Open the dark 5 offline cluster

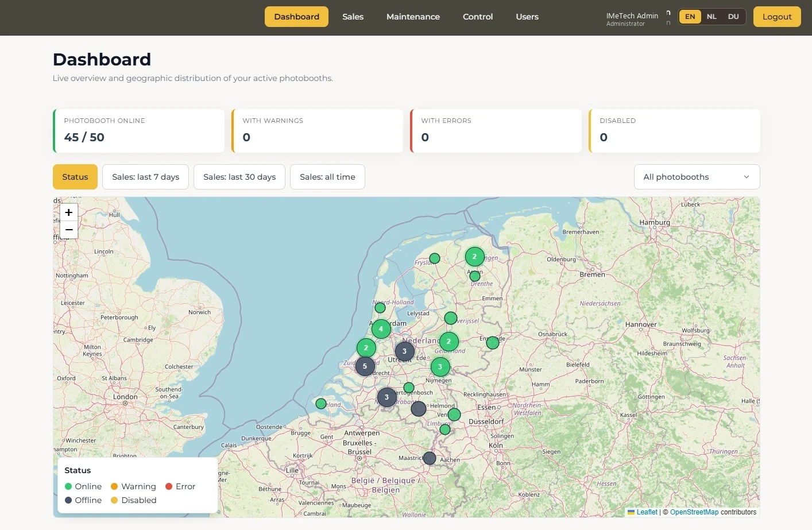(365, 366)
